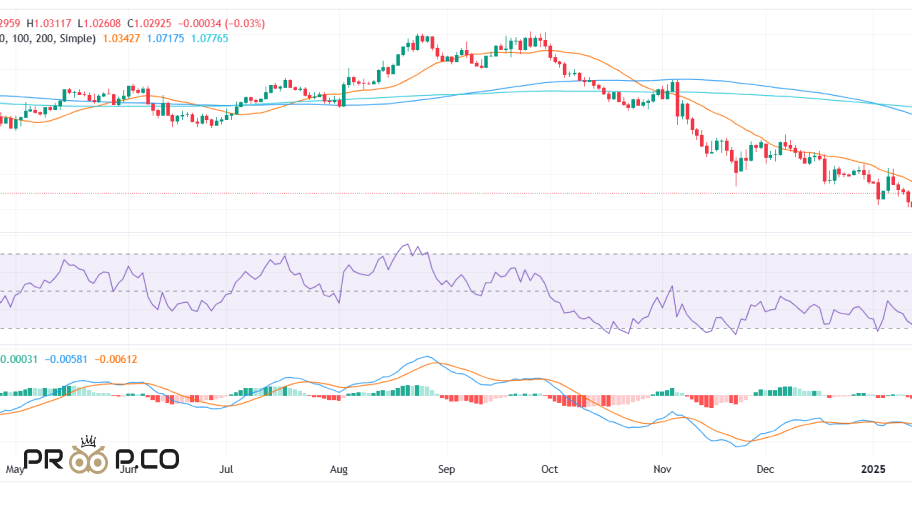Click the Jul label on time axis
Viewport: 912px width, 513px height.
[x=226, y=469]
